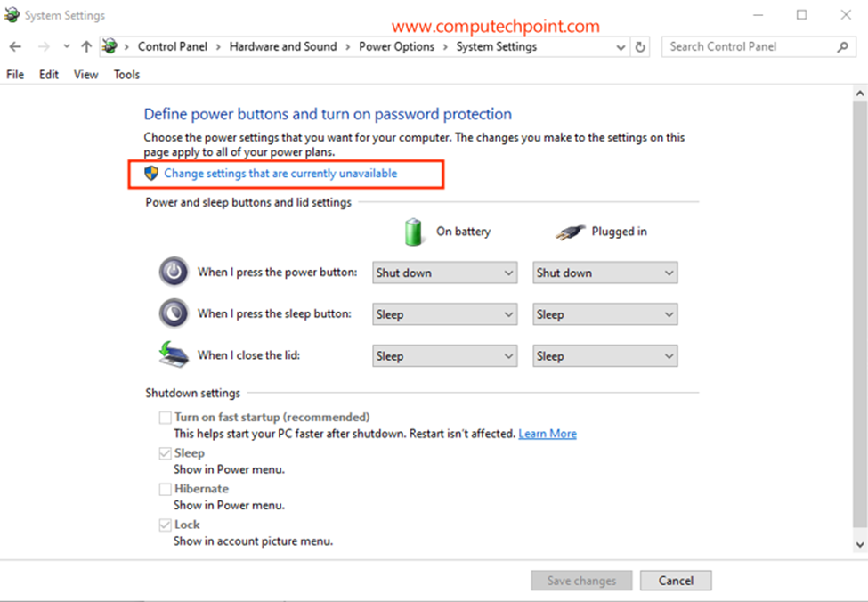Click 'Show in account picture menu.' text

click(x=253, y=541)
